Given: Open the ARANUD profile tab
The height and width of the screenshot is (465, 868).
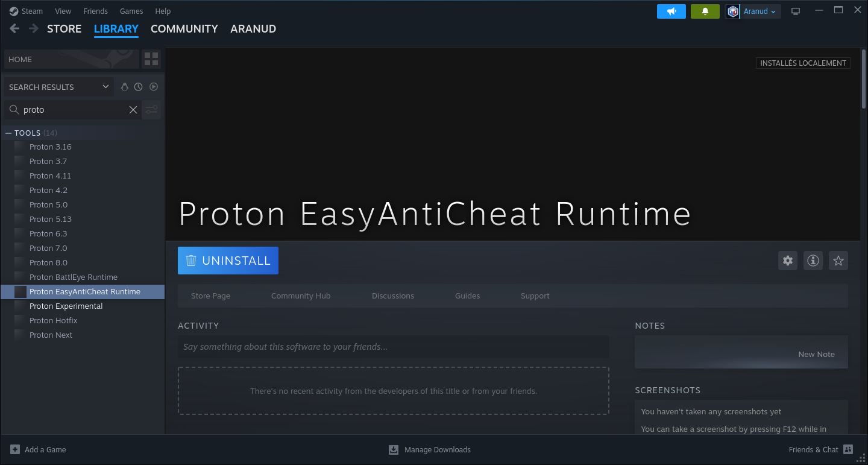Looking at the screenshot, I should [253, 28].
